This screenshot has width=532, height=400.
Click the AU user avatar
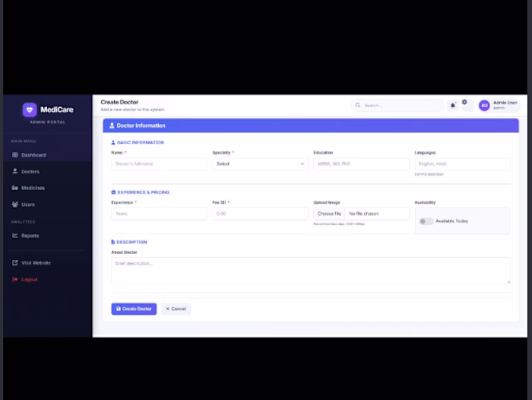click(484, 105)
